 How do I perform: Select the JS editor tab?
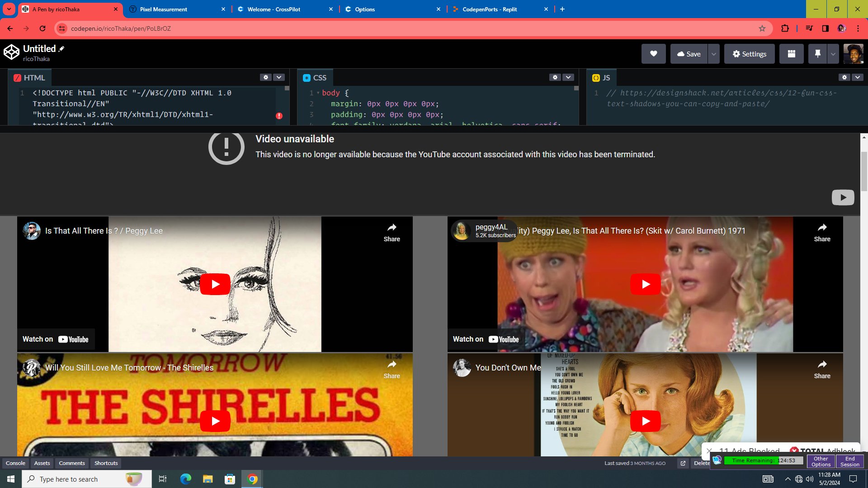[x=601, y=78]
